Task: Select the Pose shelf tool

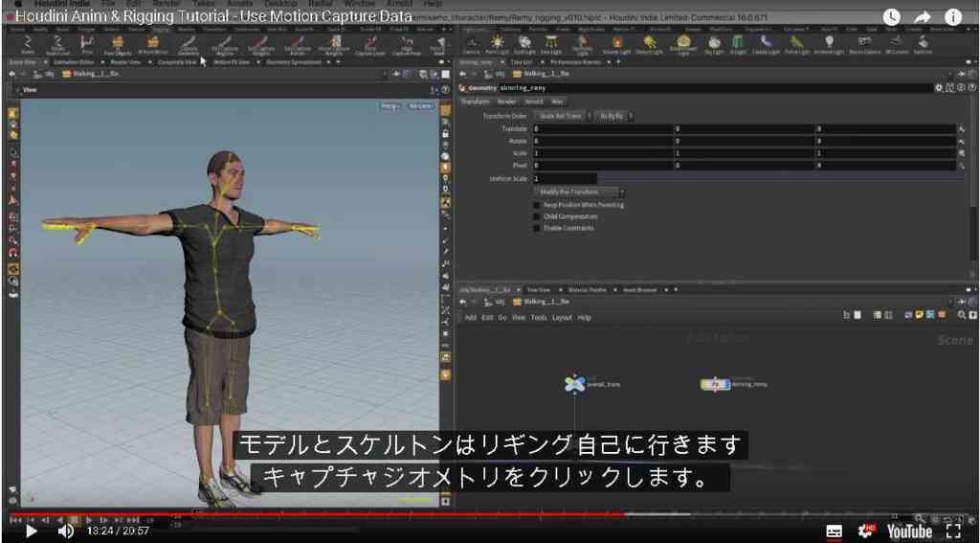Action: coord(87,45)
